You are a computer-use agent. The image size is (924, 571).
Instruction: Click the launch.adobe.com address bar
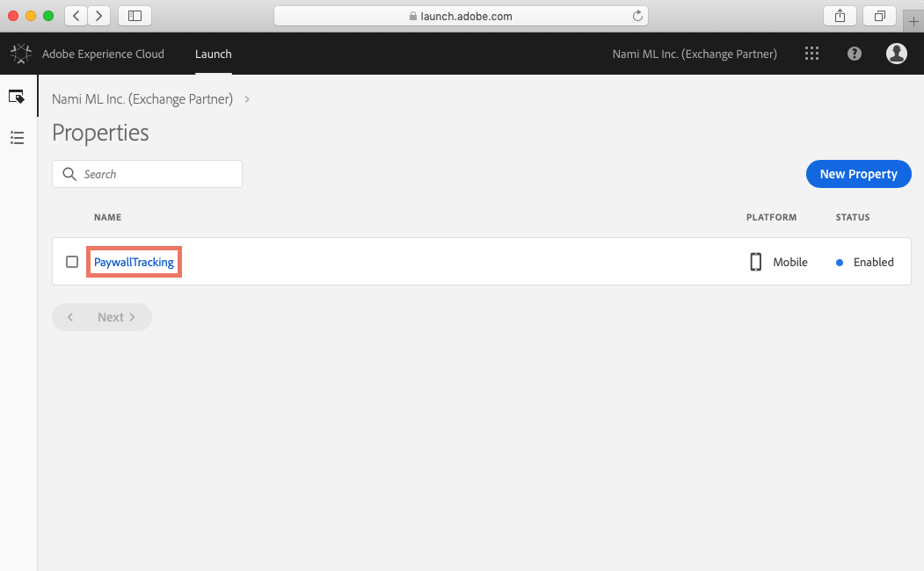461,16
